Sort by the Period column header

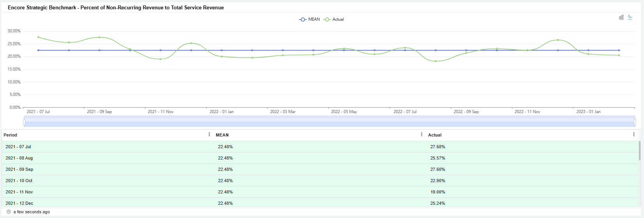[x=11, y=135]
